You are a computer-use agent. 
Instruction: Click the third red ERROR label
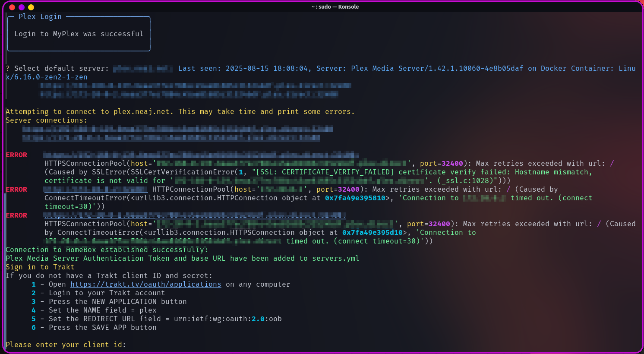(16, 215)
